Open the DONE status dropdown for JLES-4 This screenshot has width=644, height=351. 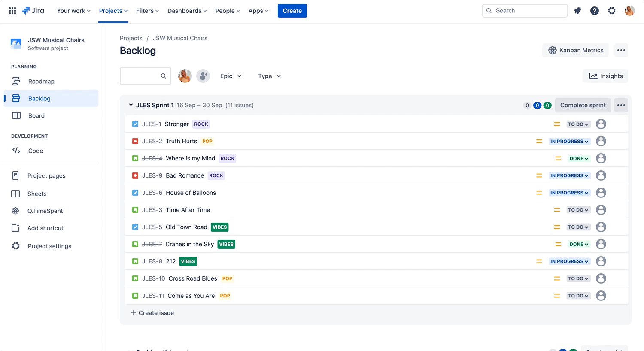tap(579, 158)
